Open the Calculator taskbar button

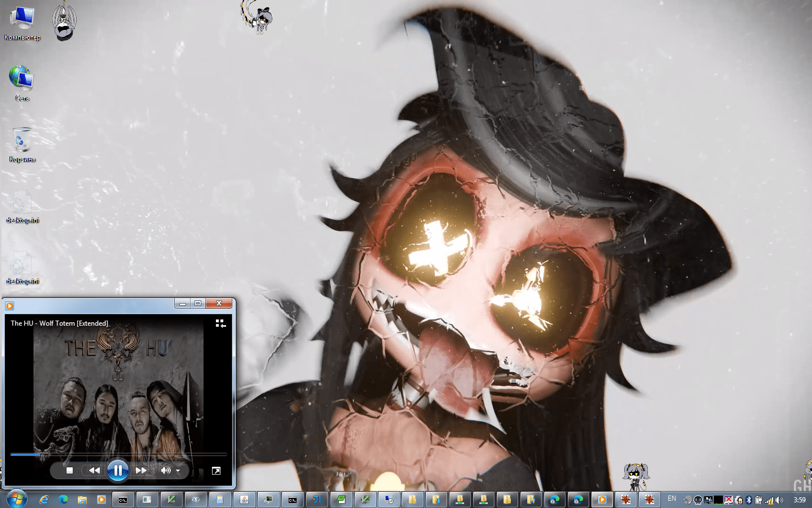[220, 500]
